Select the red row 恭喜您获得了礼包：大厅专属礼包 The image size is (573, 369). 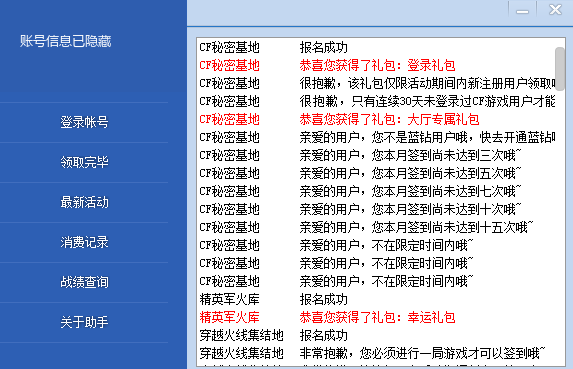pyautogui.click(x=376, y=119)
